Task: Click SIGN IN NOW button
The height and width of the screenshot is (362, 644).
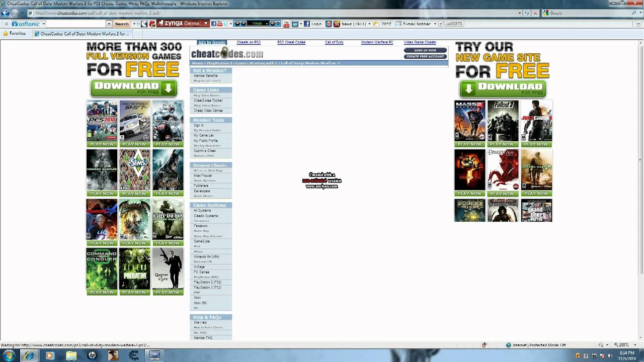Action: point(425,50)
